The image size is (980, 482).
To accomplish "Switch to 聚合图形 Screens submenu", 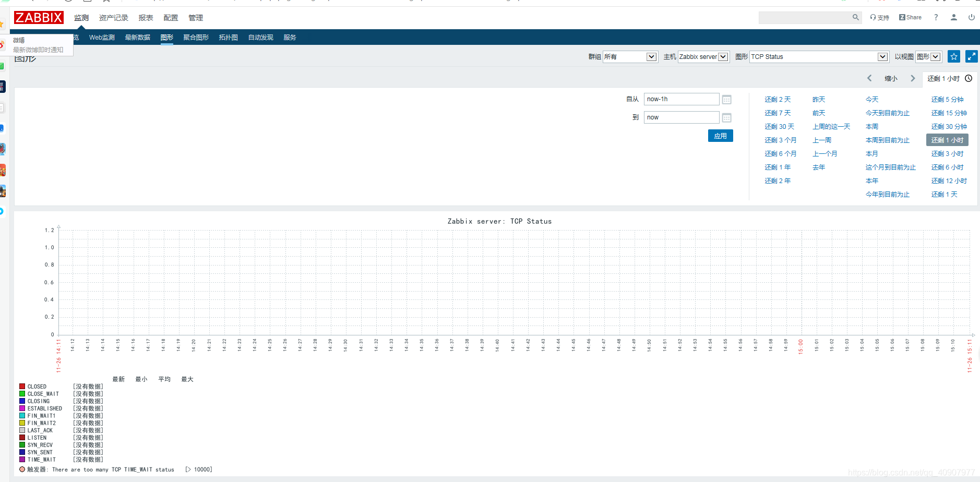I will 196,38.
